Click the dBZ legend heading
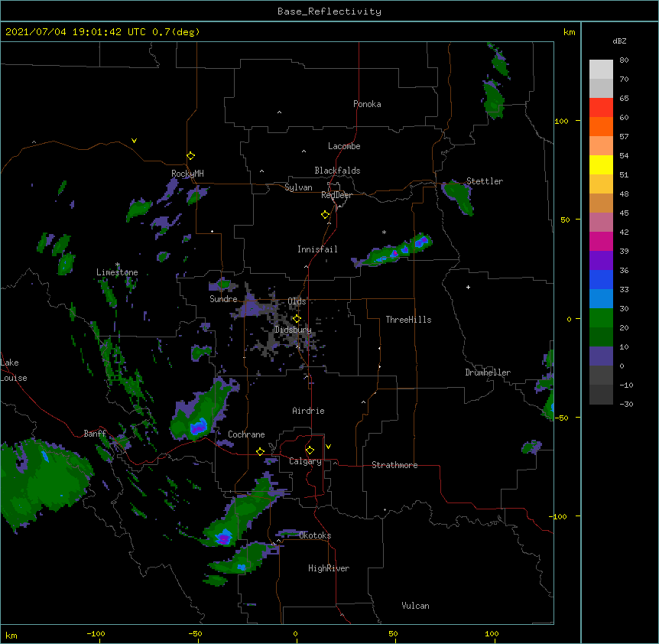 coord(619,41)
